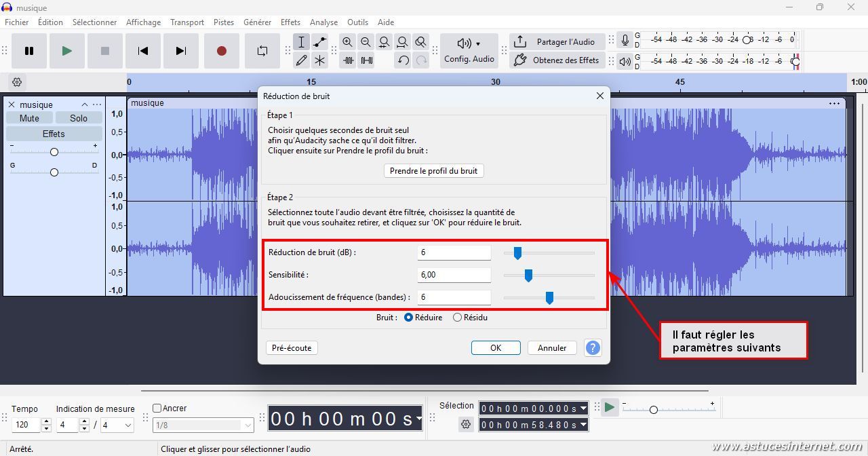Toggle the Loop playback button
868x456 pixels.
coord(262,51)
